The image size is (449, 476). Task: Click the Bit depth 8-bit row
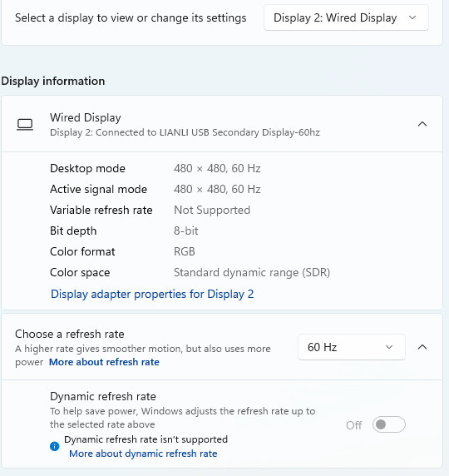tap(124, 231)
